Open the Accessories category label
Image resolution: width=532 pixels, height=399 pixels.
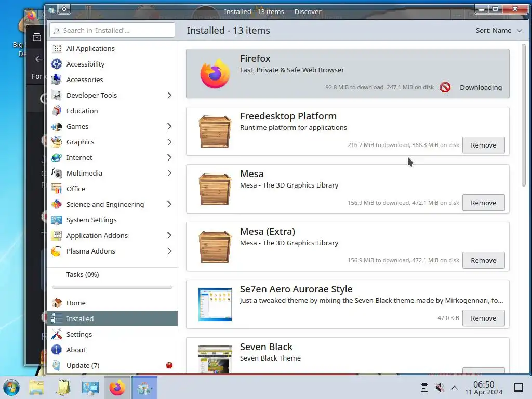(x=85, y=79)
